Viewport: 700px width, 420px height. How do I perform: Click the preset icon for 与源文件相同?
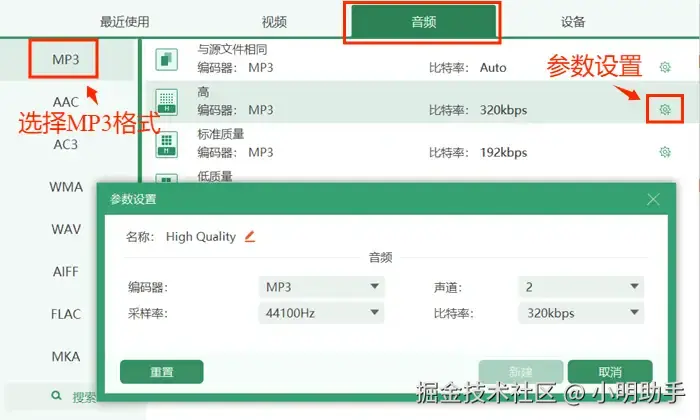(167, 59)
